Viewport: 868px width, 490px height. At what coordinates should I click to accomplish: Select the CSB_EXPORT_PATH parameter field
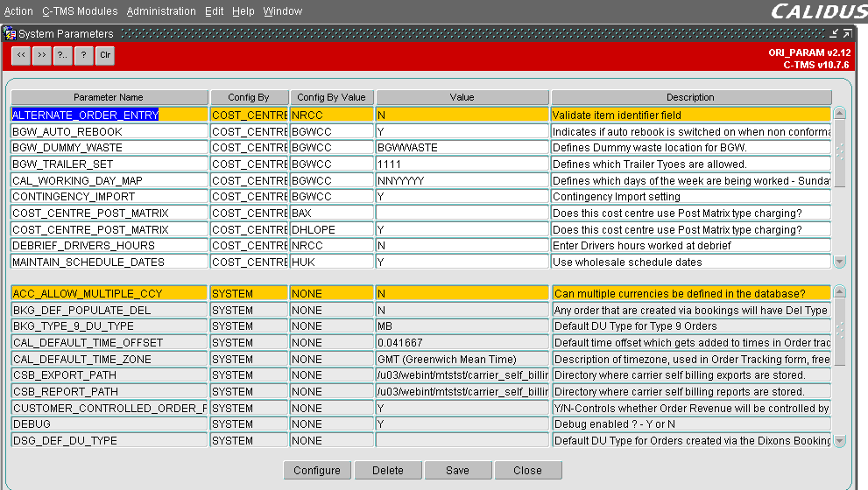pyautogui.click(x=109, y=375)
